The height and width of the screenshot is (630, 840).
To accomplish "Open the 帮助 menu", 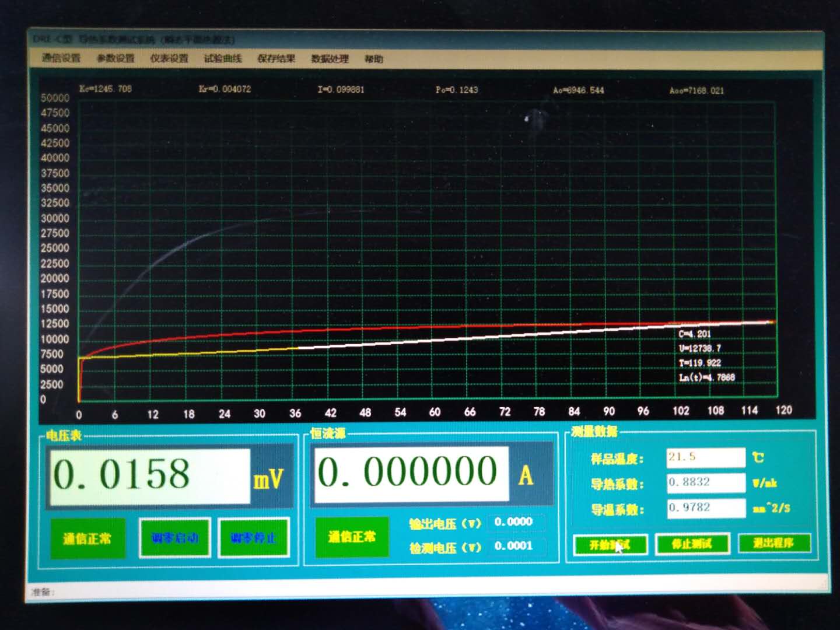I will pos(373,59).
